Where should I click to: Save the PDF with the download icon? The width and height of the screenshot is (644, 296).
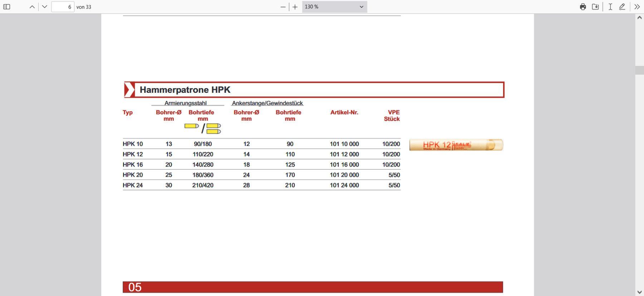pyautogui.click(x=595, y=7)
